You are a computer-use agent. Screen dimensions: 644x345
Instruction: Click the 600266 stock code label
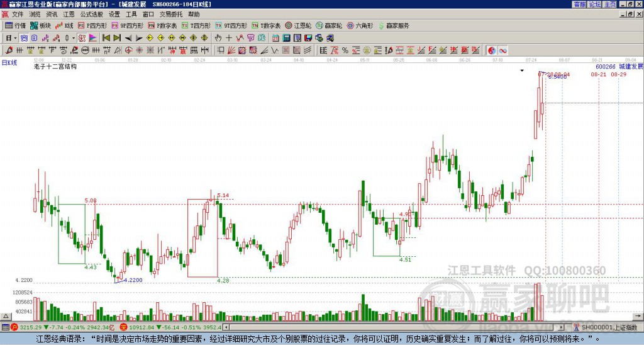pyautogui.click(x=606, y=66)
